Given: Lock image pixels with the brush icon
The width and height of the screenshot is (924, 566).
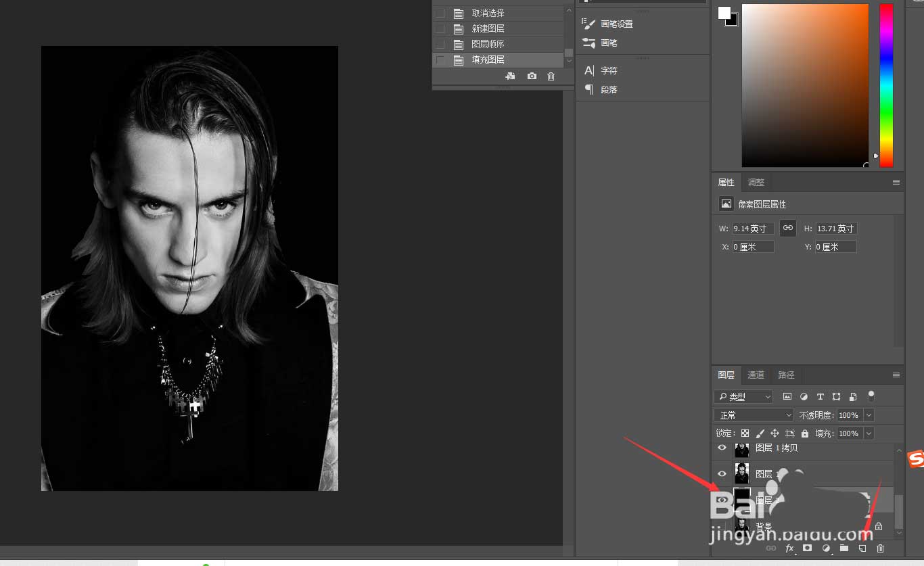Looking at the screenshot, I should [760, 433].
